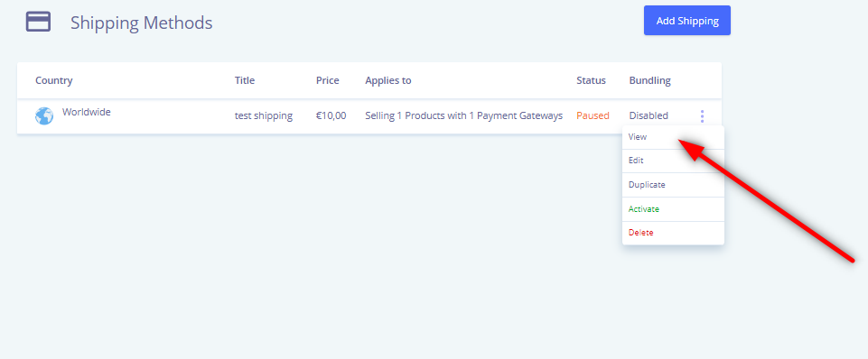Viewport: 868px width, 359px height.
Task: Click the Title column header
Action: (245, 80)
